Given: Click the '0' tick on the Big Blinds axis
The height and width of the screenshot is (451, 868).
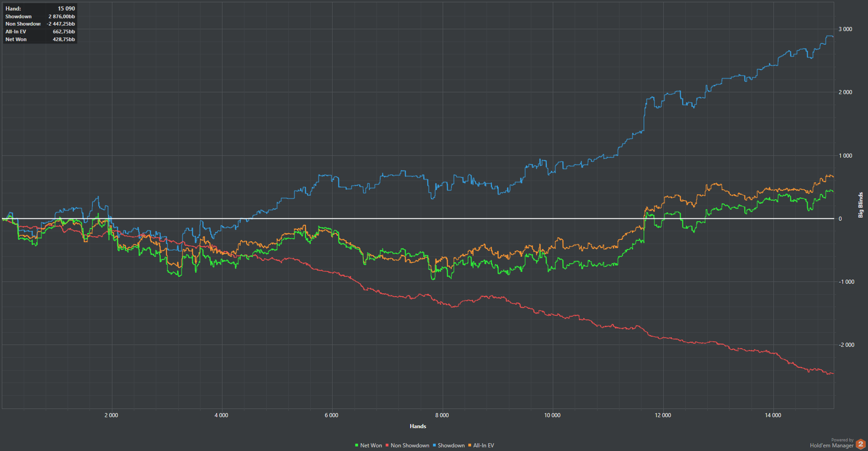Looking at the screenshot, I should 840,219.
